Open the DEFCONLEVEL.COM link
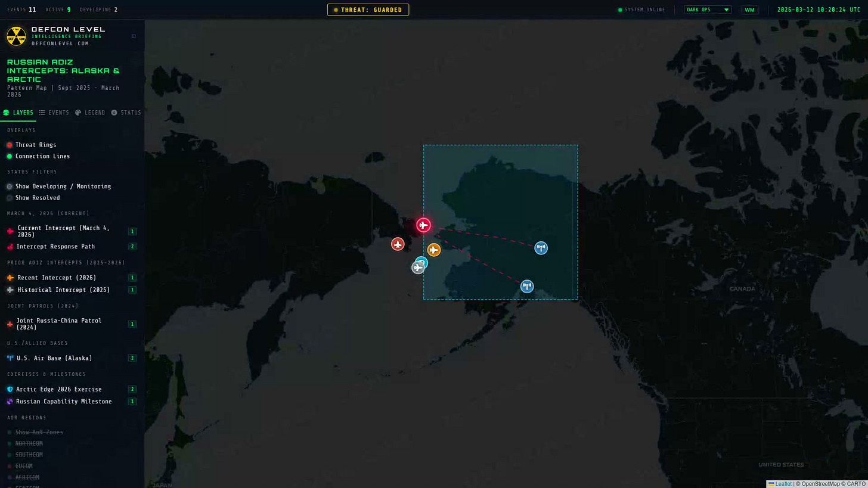This screenshot has height=488, width=868. pos(60,43)
